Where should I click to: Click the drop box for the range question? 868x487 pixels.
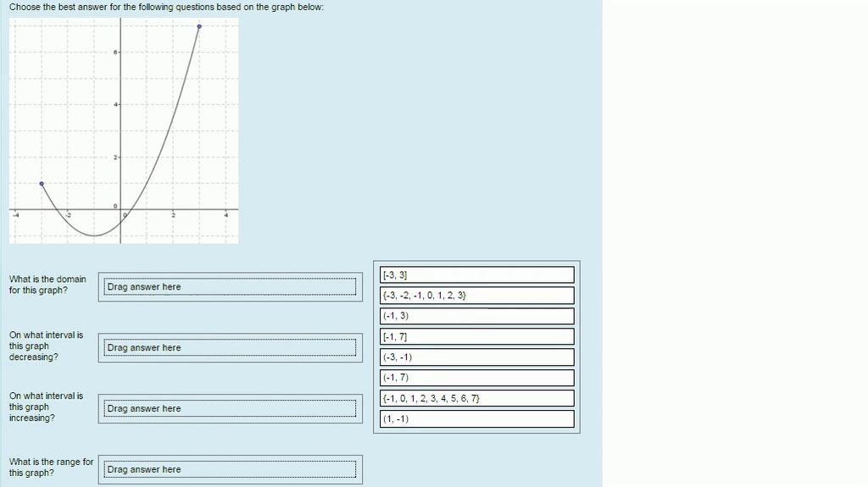click(230, 469)
